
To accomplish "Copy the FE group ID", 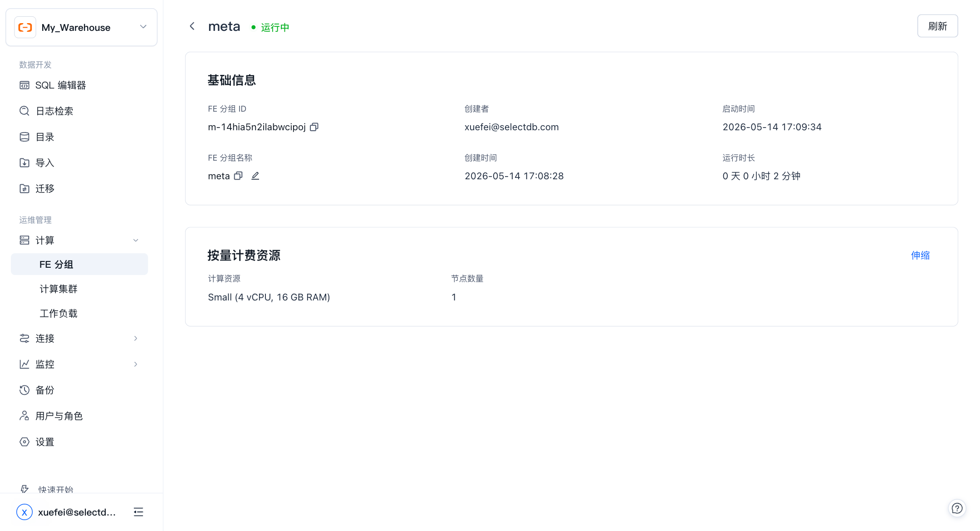I will pyautogui.click(x=314, y=127).
